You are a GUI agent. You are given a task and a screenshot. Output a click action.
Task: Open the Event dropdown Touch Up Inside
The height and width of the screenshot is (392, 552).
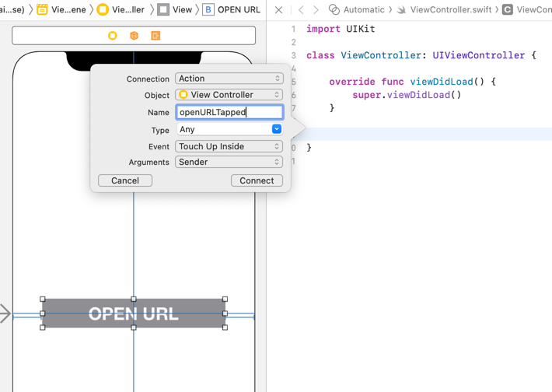[229, 146]
